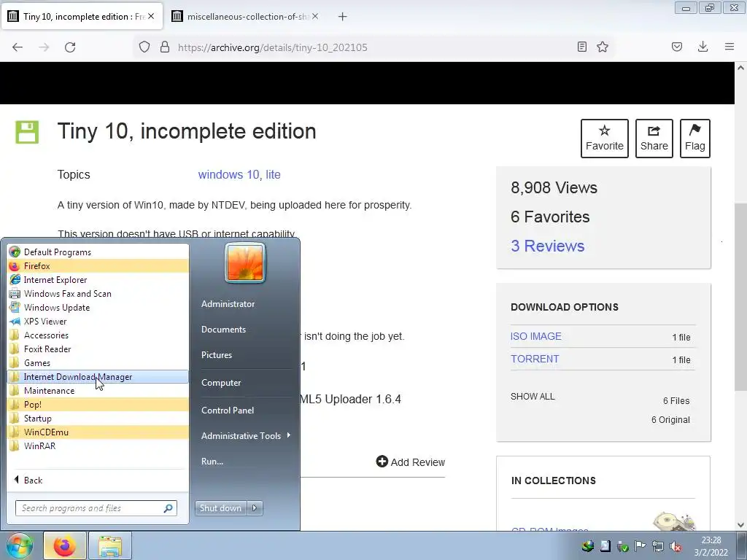Click the Share button

pyautogui.click(x=654, y=139)
